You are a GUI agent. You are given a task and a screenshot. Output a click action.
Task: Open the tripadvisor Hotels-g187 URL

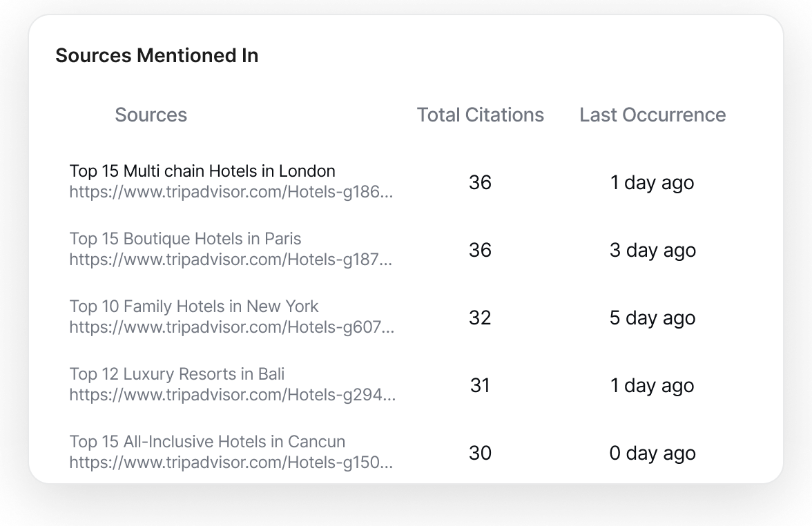pos(231,260)
